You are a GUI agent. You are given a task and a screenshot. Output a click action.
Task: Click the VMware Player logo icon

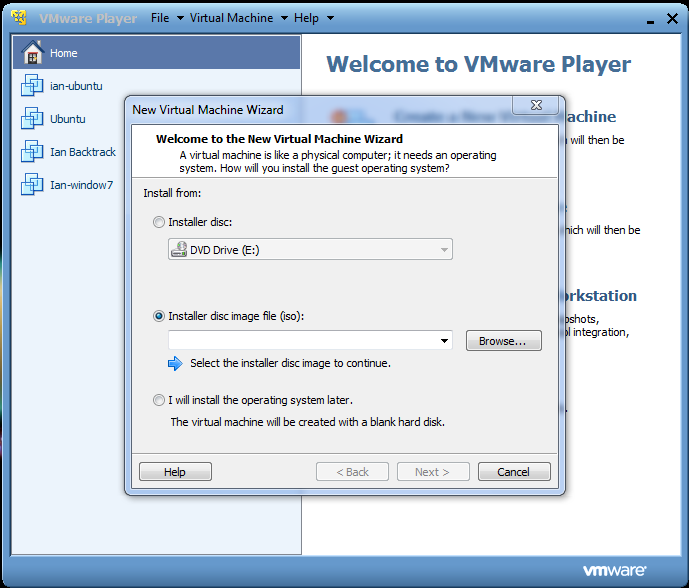[x=19, y=18]
